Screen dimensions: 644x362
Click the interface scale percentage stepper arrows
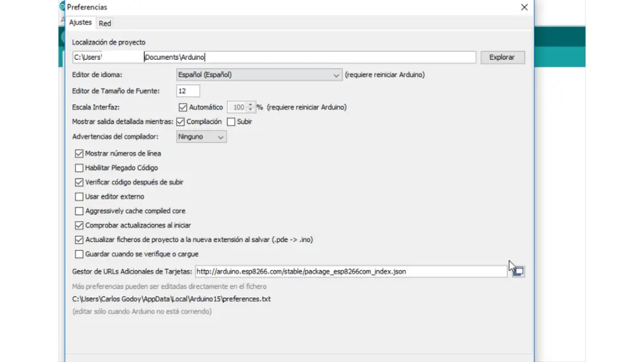click(x=250, y=107)
